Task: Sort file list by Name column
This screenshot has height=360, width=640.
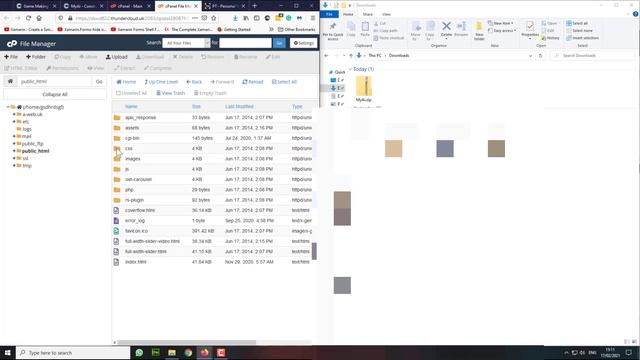Action: [131, 107]
